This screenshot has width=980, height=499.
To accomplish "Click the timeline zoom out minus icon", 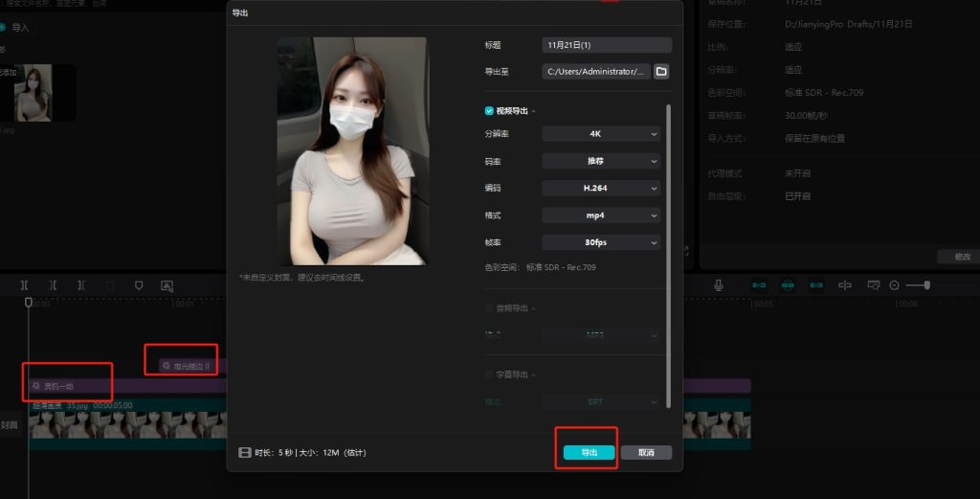I will click(x=895, y=285).
